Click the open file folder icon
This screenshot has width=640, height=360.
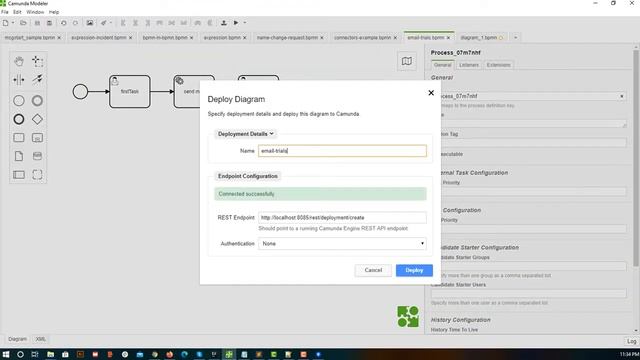[23, 23]
